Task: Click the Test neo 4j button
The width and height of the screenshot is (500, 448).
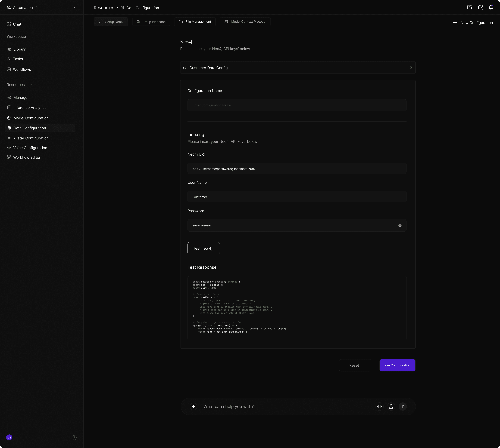Action: [203, 248]
